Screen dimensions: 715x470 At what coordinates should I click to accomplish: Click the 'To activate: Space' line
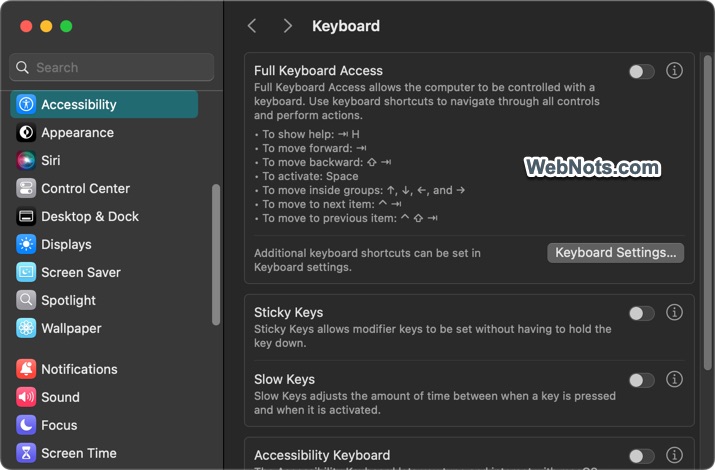[x=310, y=176]
